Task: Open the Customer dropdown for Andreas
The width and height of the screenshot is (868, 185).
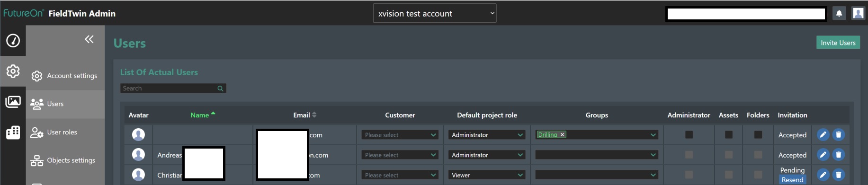Action: point(400,155)
